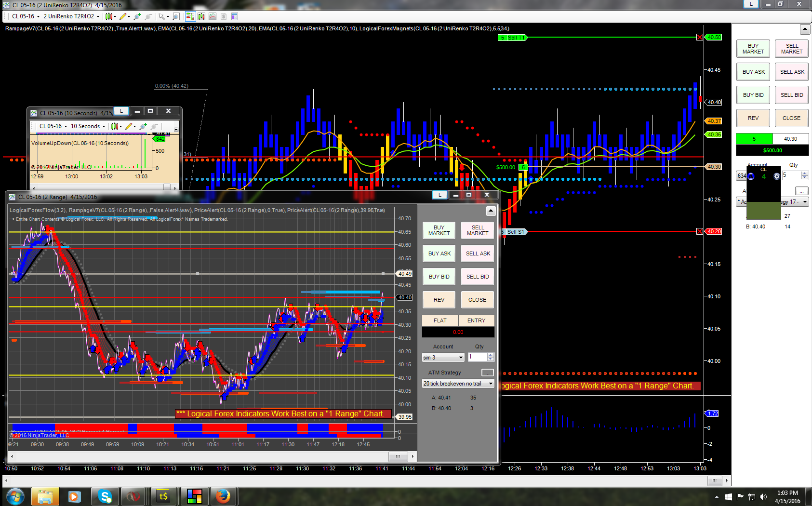The image size is (812, 506).
Task: Click Qty field showing 1 in 2 Range window
Action: [x=478, y=357]
